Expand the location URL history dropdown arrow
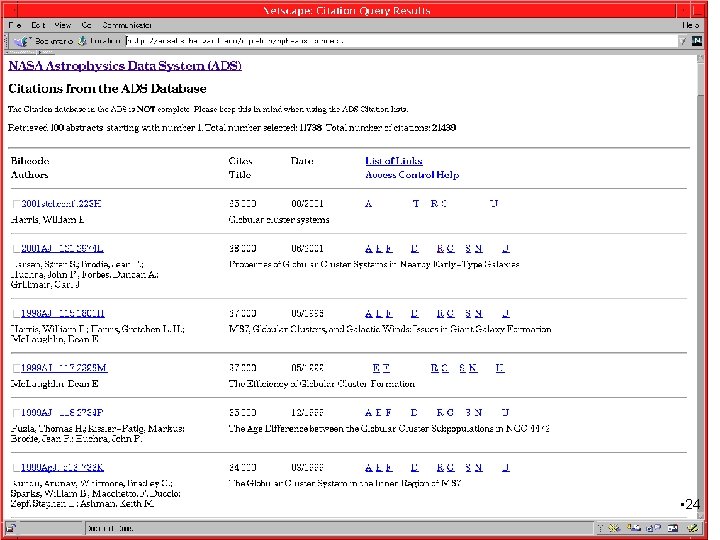The width and height of the screenshot is (720, 540). click(x=683, y=41)
